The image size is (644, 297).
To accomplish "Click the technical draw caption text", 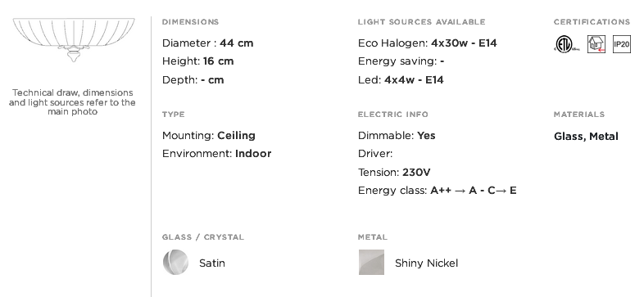I will pos(72,102).
